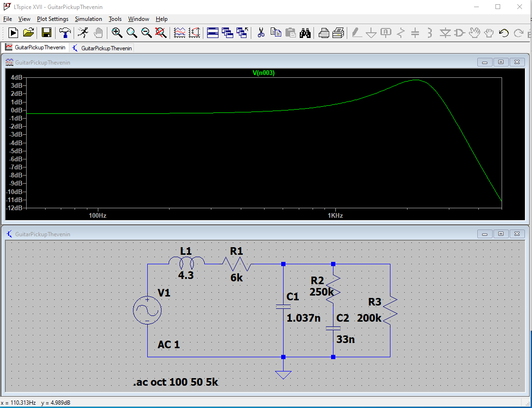Select the voltage source V1 symbol
Viewport: 532px width, 408px height.
[x=147, y=311]
